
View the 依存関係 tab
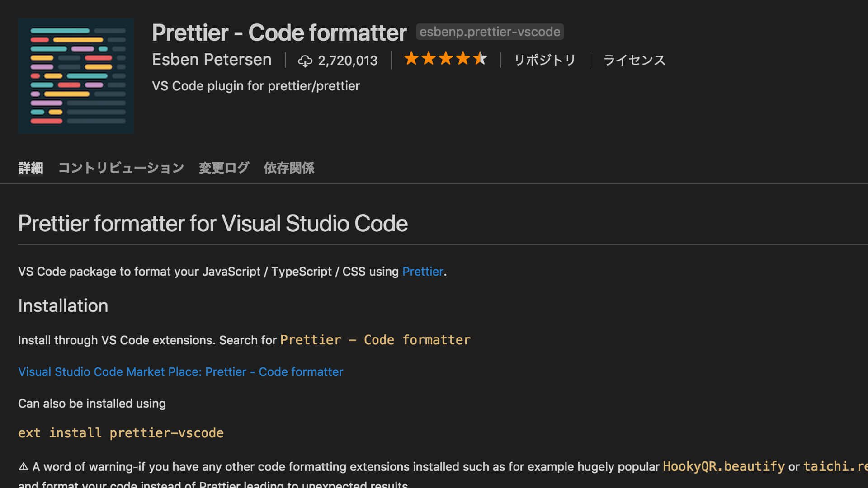289,168
